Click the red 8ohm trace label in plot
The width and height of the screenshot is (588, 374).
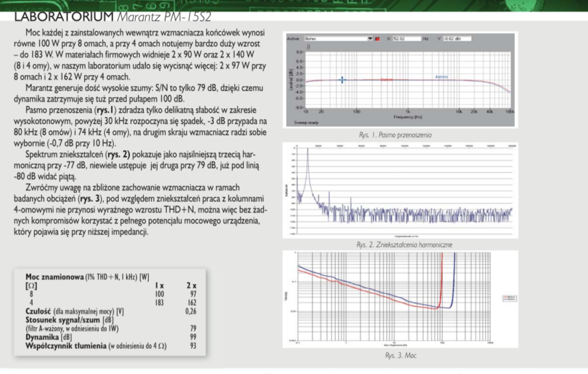(x=386, y=79)
